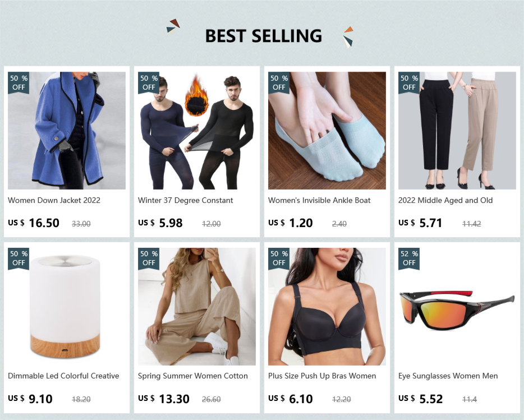Select the black and khaki pants image
Viewport: 524px width, 420px height.
(x=457, y=131)
